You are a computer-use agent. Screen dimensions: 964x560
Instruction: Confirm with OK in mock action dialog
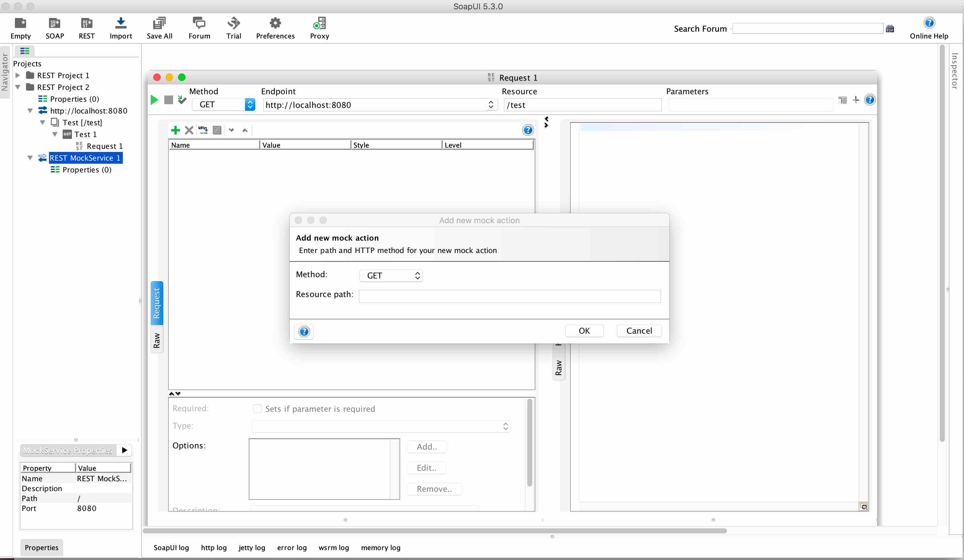(x=584, y=331)
